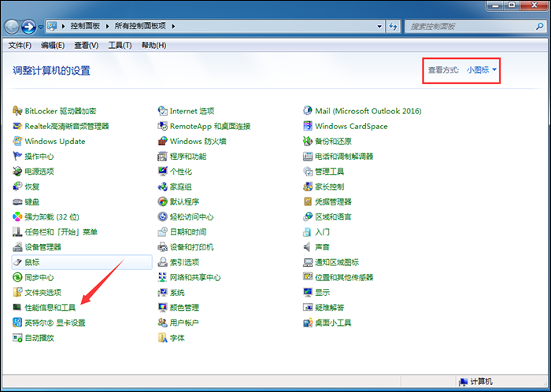Open the 文件(F) menu
551x392 pixels.
tap(20, 46)
